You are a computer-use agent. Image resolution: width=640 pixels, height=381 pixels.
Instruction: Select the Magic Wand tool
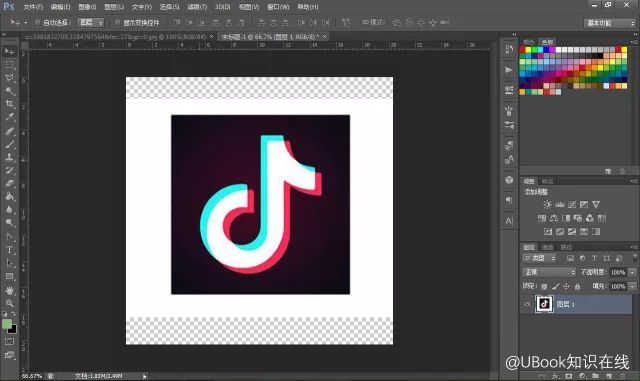tap(9, 91)
